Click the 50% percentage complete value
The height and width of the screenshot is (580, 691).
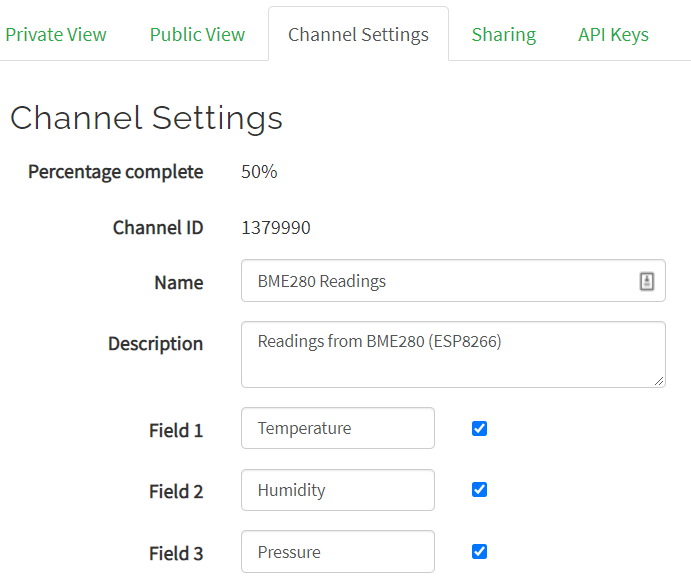[x=259, y=172]
